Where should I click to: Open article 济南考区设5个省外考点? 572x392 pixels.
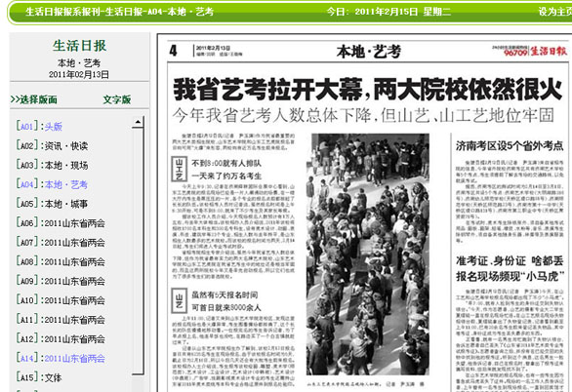(x=510, y=145)
